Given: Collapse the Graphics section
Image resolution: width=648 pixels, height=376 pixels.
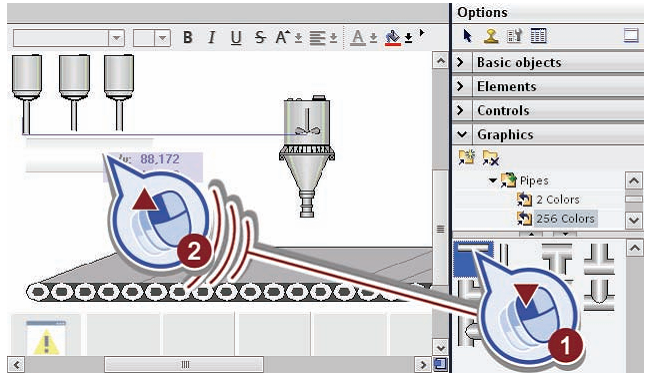Looking at the screenshot, I should tap(461, 134).
